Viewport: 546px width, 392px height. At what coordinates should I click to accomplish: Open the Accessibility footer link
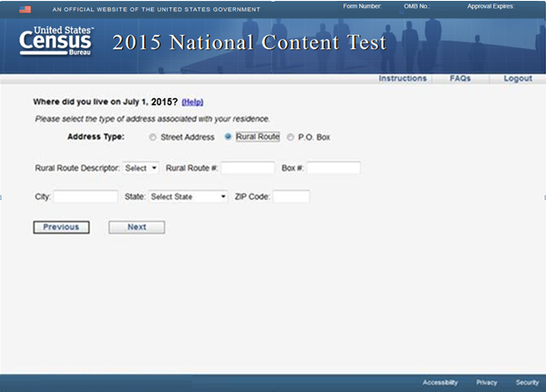coord(440,382)
